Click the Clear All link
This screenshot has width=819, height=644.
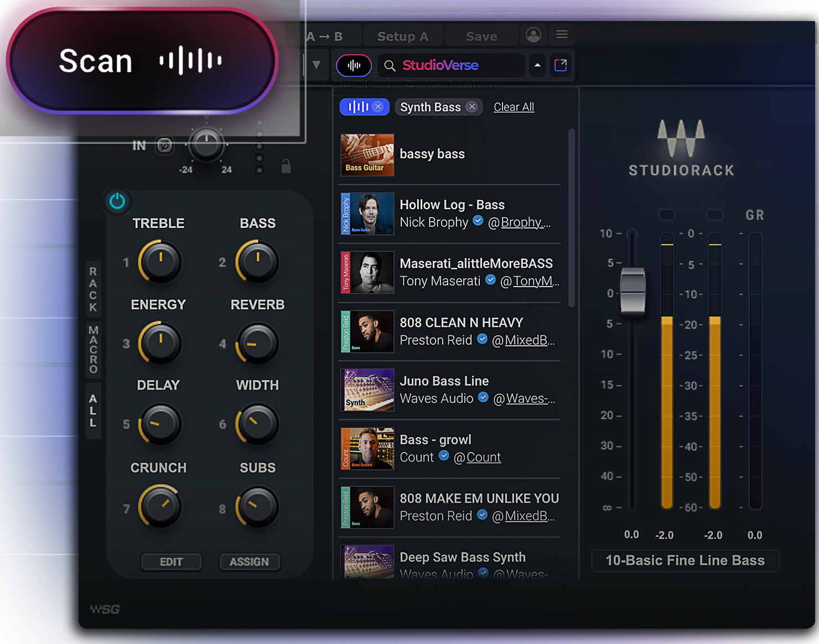[x=514, y=107]
